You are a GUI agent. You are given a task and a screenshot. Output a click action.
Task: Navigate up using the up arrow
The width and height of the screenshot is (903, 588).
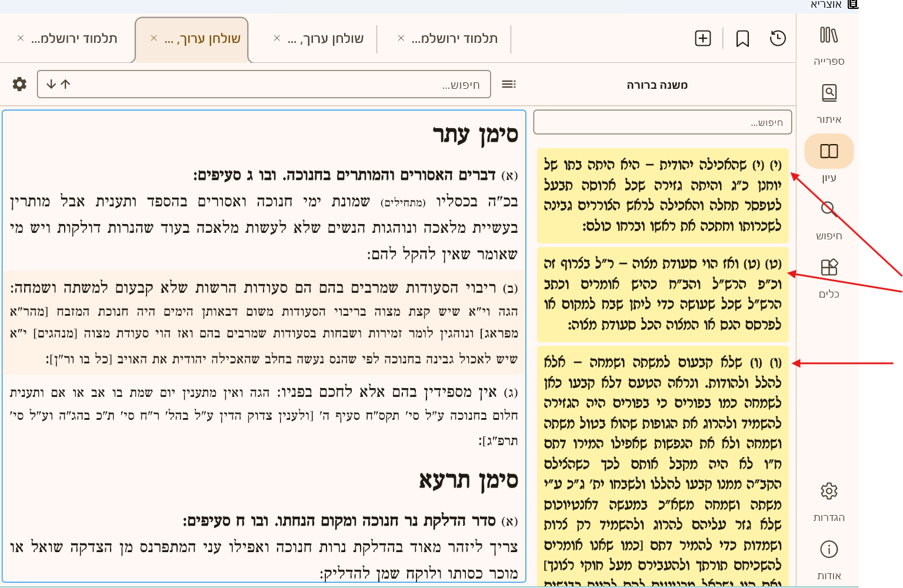pyautogui.click(x=65, y=83)
